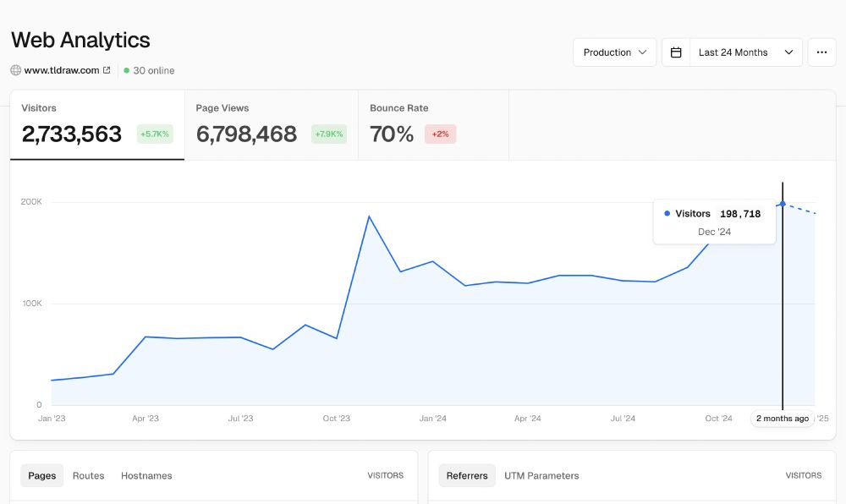Switch to the Pages tab
The height and width of the screenshot is (504, 846).
[x=42, y=475]
